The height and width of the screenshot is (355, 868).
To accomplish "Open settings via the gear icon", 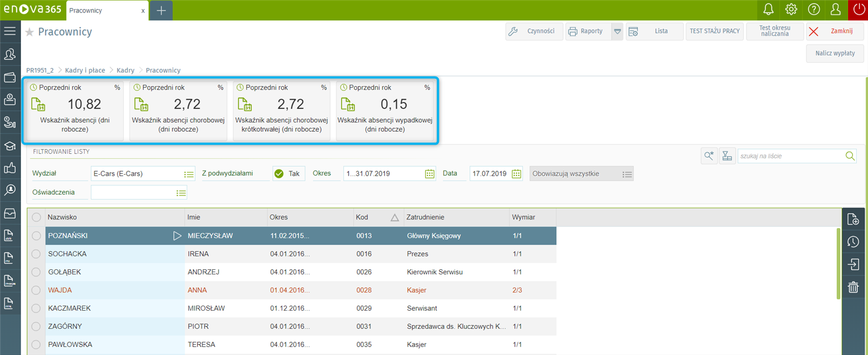I will (x=791, y=10).
